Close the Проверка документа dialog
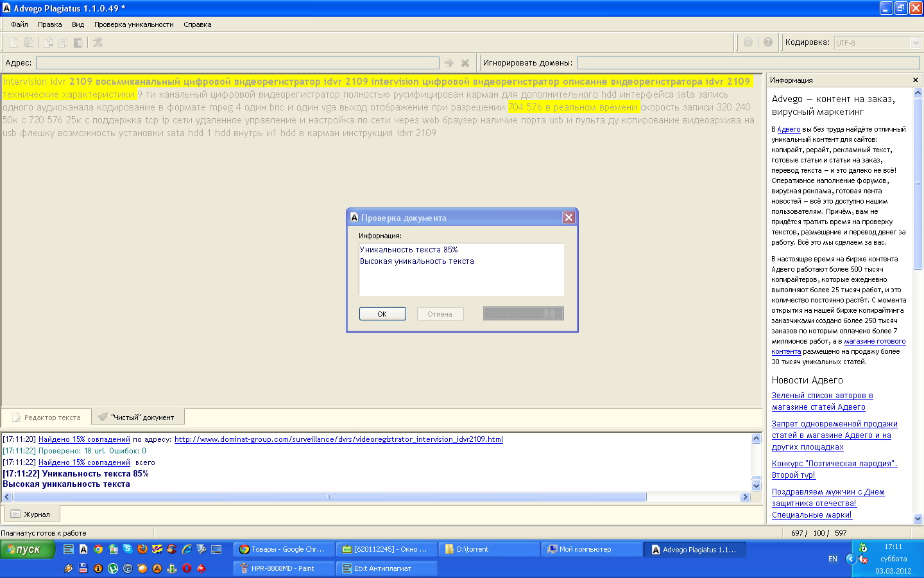Screen dimensions: 924x578 (x=569, y=218)
